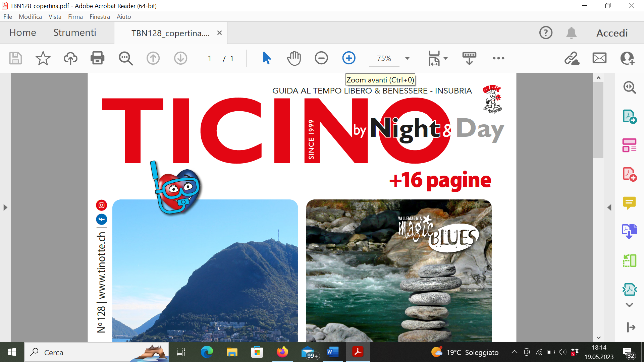Click the Cerca taskbar search box
Screen dimensions: 644x362
coord(97,352)
